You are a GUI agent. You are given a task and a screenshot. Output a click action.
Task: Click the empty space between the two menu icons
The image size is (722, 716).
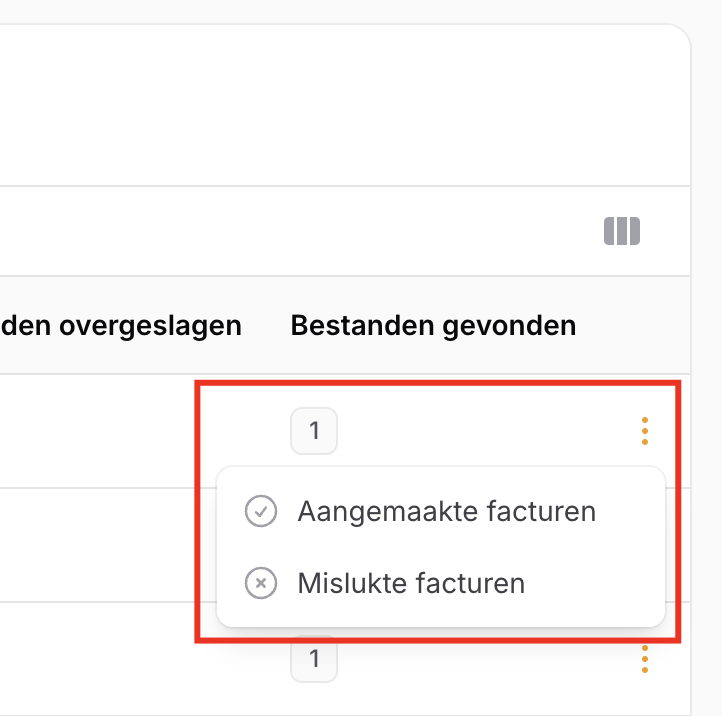[x=261, y=548]
